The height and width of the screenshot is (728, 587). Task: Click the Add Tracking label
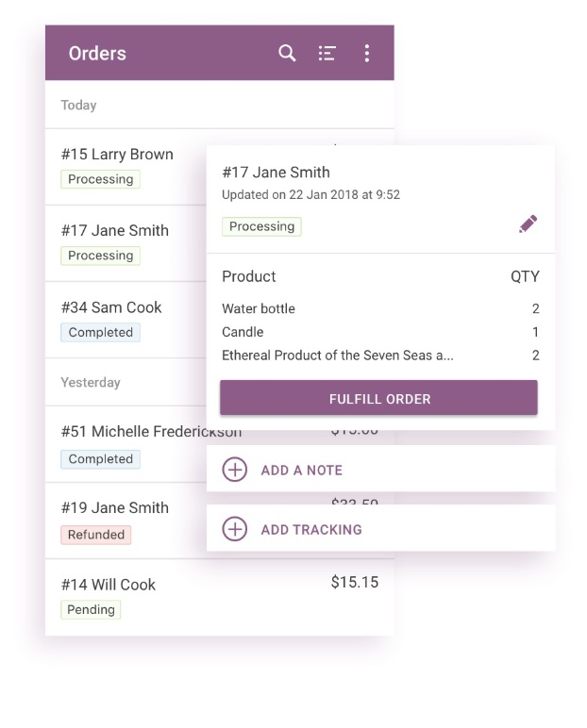[x=310, y=529]
